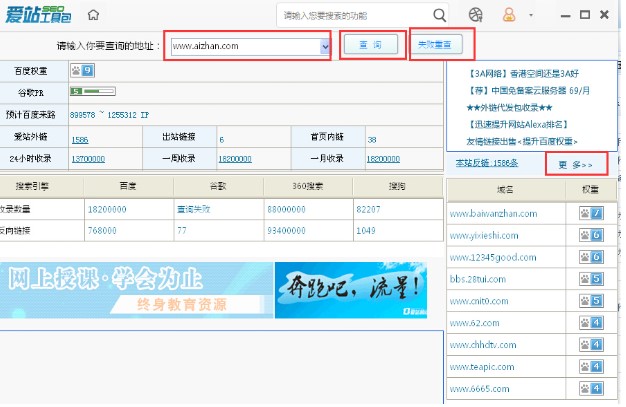Click the Baidu weight 9 paw badge
Screen dimensions: 626x407
coord(82,71)
